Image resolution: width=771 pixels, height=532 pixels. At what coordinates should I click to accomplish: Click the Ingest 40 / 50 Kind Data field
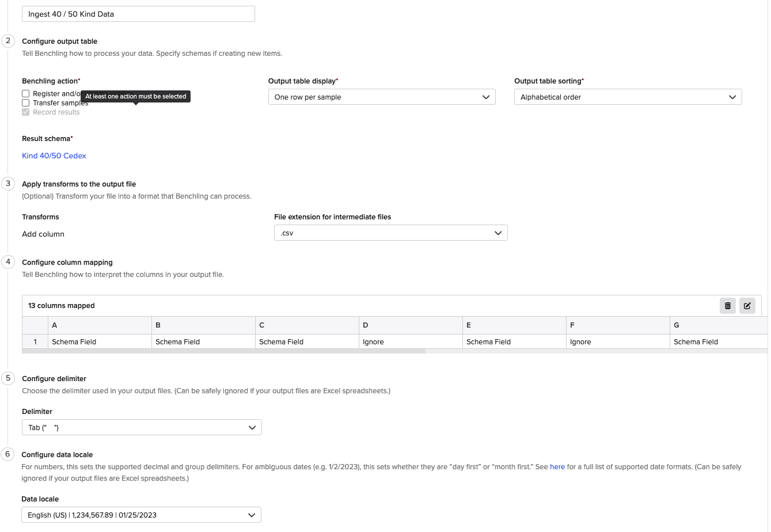tap(138, 13)
